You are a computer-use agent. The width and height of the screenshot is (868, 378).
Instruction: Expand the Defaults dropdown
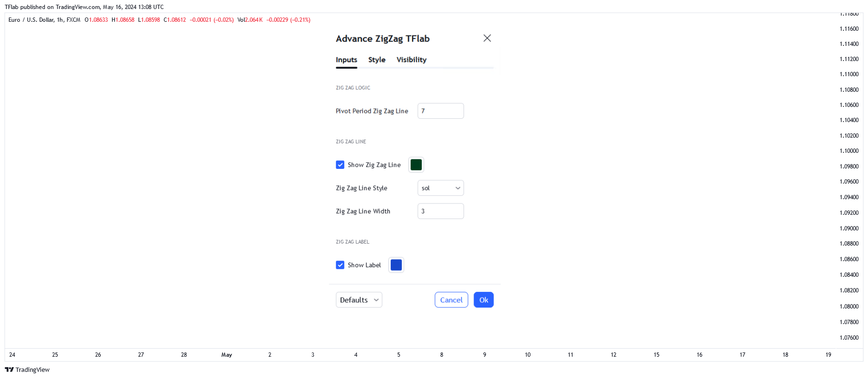pos(359,300)
